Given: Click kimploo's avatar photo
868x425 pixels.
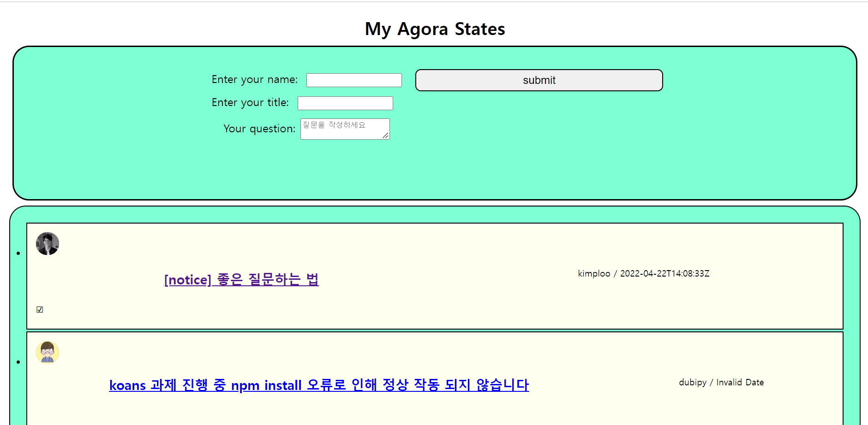Looking at the screenshot, I should pyautogui.click(x=48, y=243).
